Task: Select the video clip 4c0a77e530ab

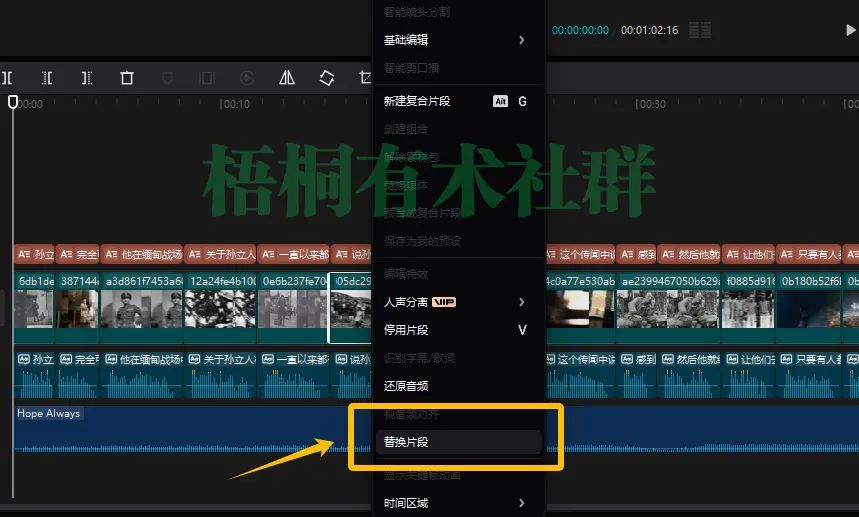Action: pos(581,307)
